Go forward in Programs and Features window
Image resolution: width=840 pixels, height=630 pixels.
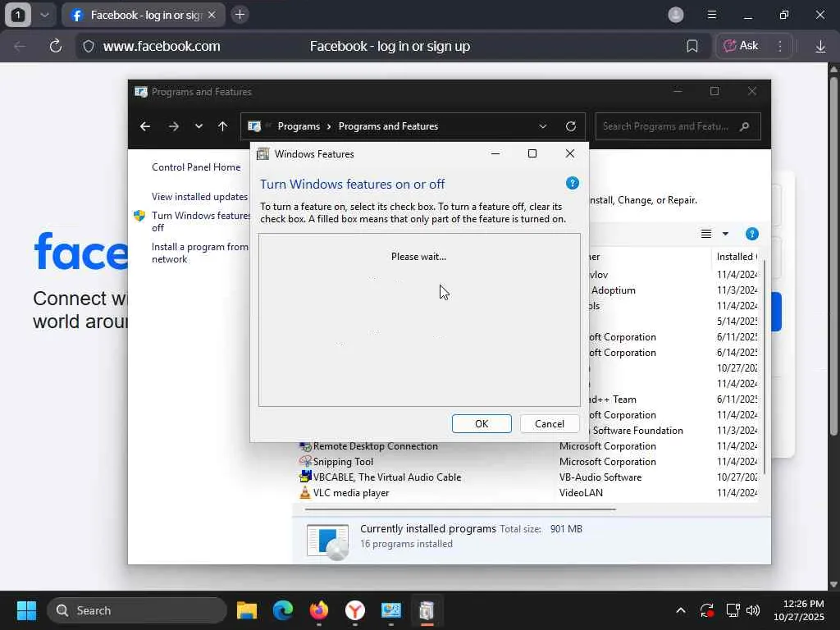coord(174,126)
